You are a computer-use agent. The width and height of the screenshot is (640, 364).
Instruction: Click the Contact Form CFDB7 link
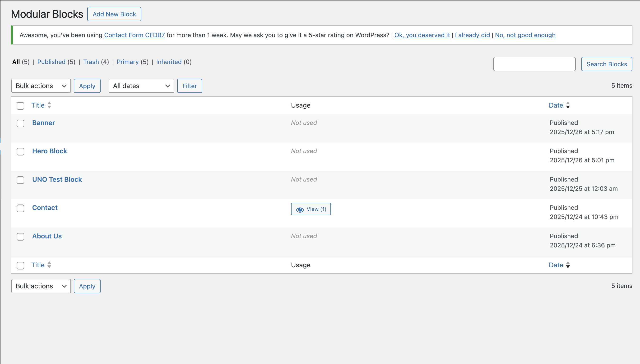tap(134, 35)
